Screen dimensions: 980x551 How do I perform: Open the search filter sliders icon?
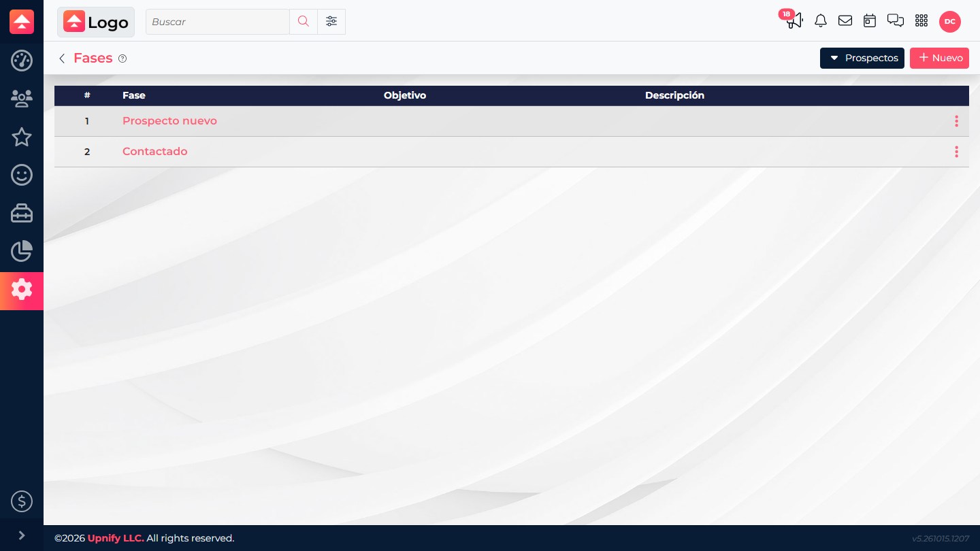tap(331, 22)
